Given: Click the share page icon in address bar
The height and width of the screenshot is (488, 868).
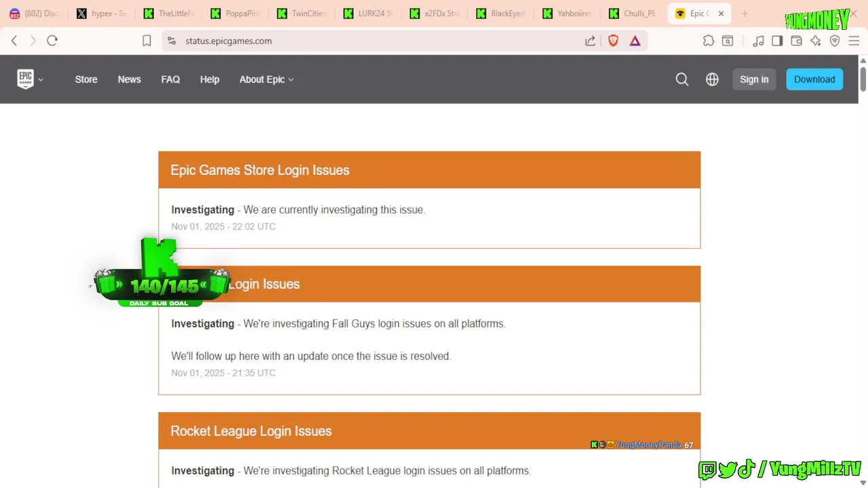Looking at the screenshot, I should [x=590, y=41].
